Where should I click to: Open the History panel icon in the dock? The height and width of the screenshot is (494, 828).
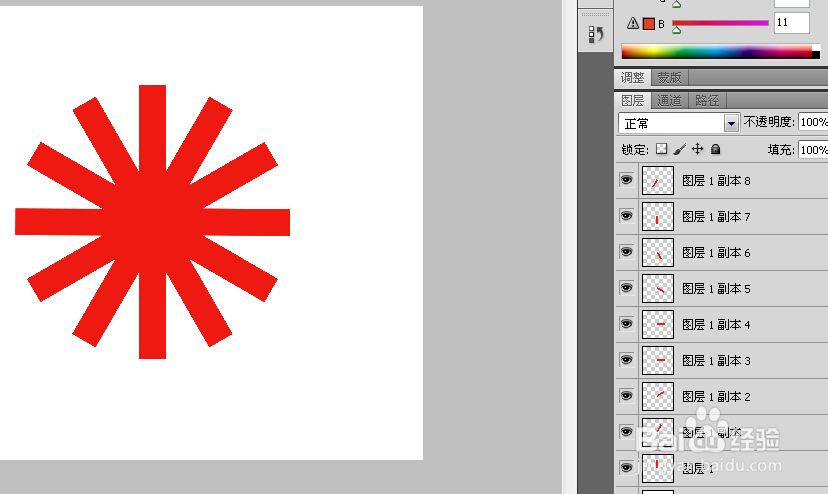[x=596, y=34]
